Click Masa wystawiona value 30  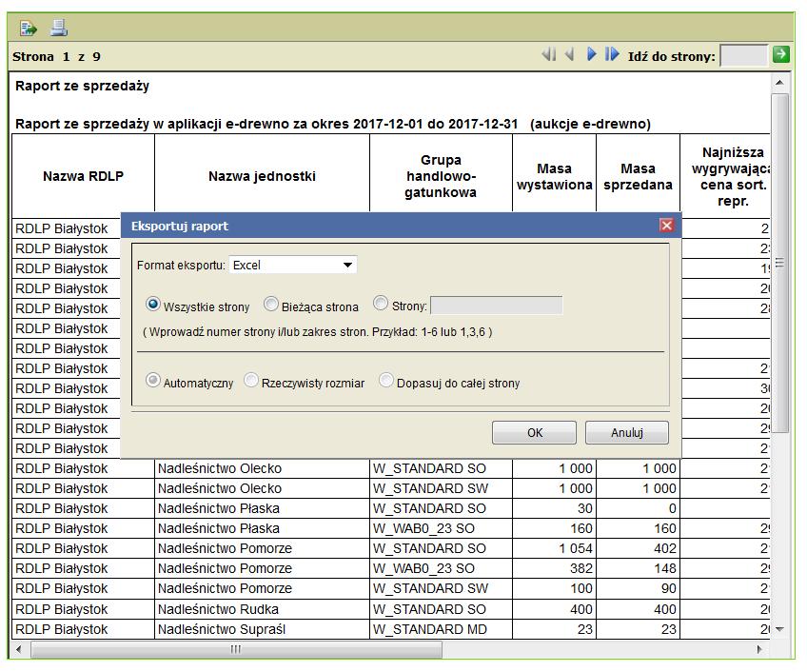click(x=554, y=508)
